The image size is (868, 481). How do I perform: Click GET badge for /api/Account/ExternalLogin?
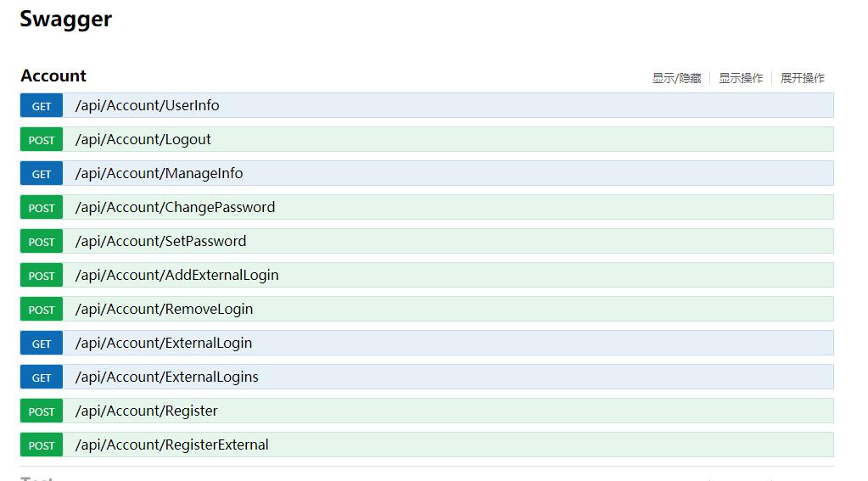tap(42, 344)
